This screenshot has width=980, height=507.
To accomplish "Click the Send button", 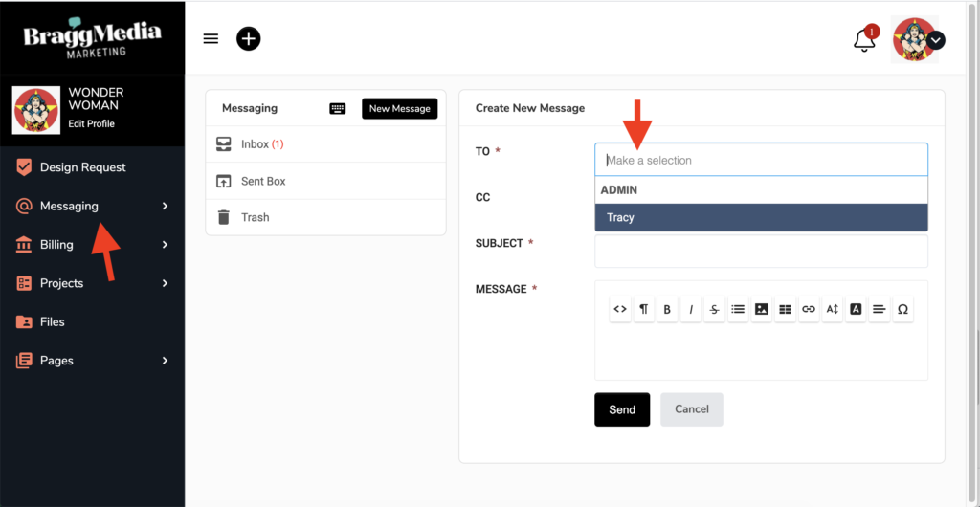I will tap(621, 409).
